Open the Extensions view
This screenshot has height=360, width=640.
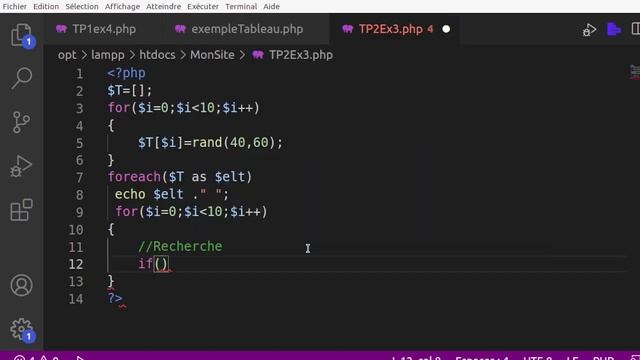pyautogui.click(x=21, y=210)
